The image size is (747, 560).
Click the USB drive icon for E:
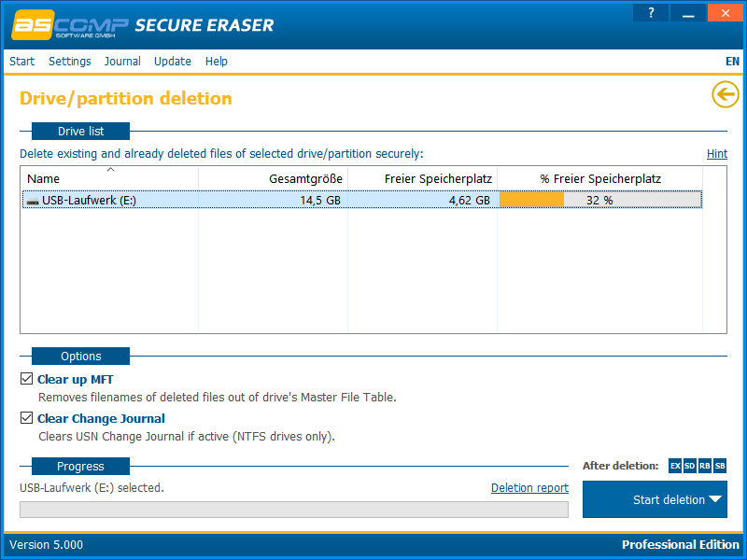33,201
